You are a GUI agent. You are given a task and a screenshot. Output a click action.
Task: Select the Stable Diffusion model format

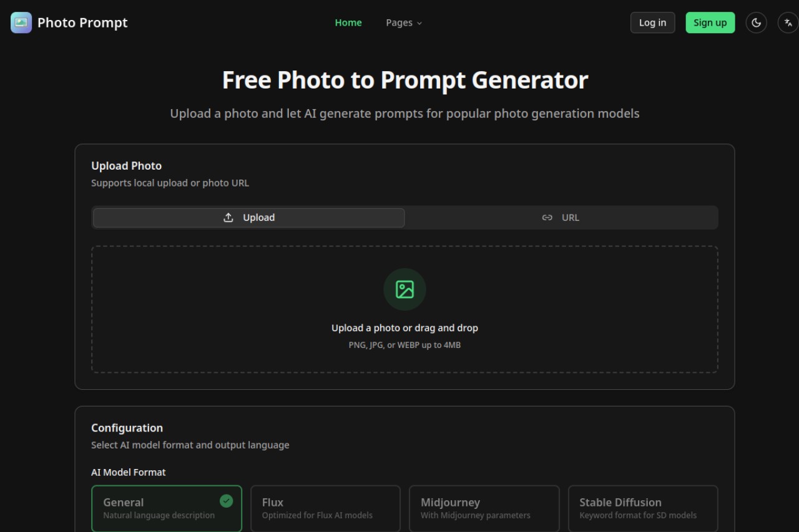click(x=643, y=508)
